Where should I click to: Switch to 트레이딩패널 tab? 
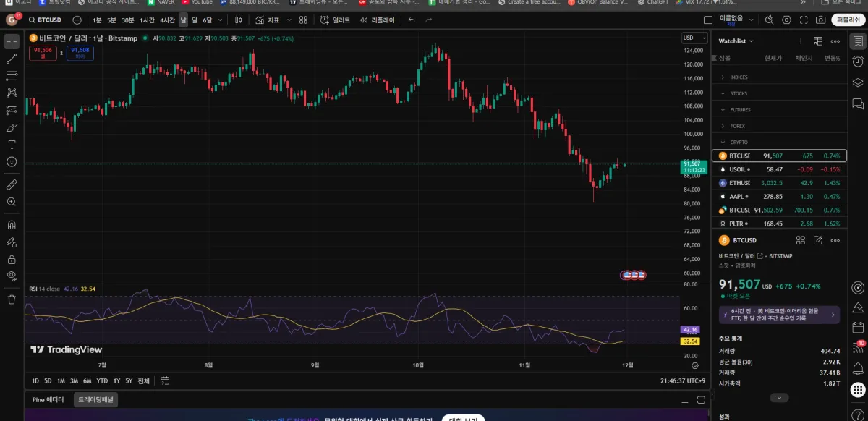pyautogui.click(x=96, y=399)
